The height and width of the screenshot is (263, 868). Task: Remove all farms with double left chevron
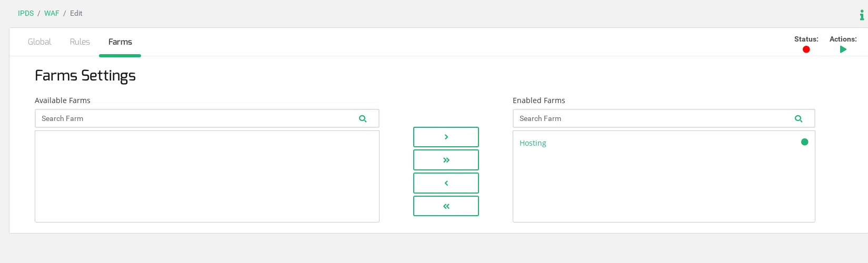(x=446, y=206)
